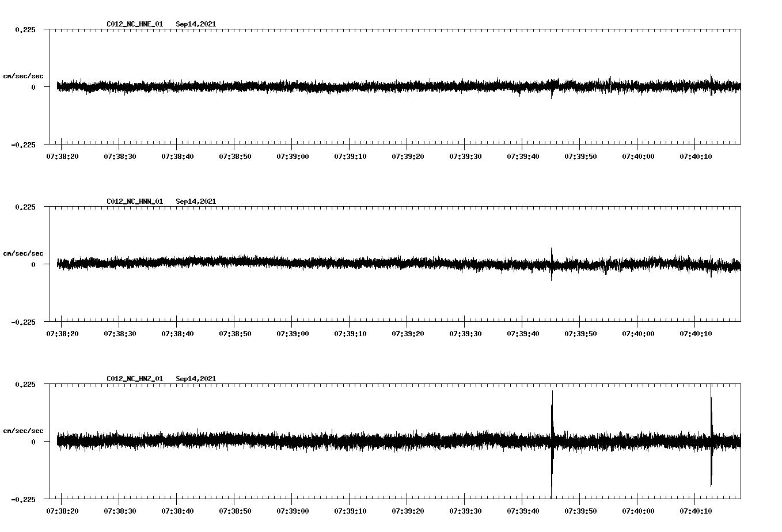This screenshot has width=782, height=532.
Task: Click the Sep14,2021 date on HNN plot
Action: pyautogui.click(x=196, y=202)
